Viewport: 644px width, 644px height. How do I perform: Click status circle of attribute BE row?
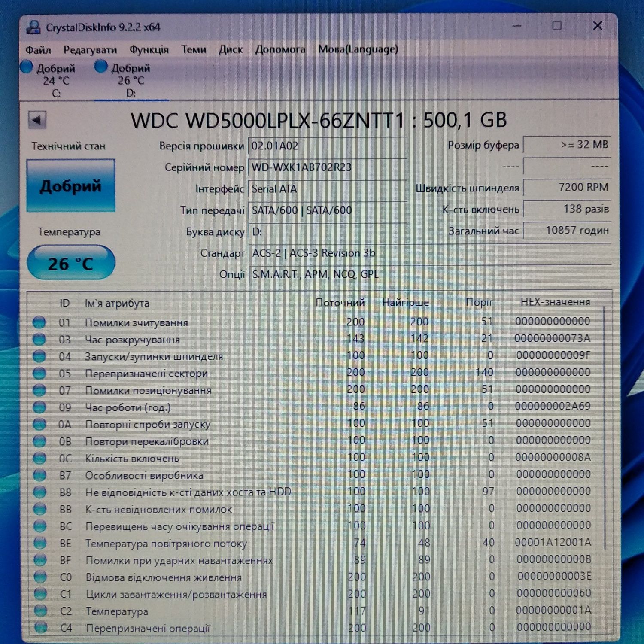click(40, 543)
